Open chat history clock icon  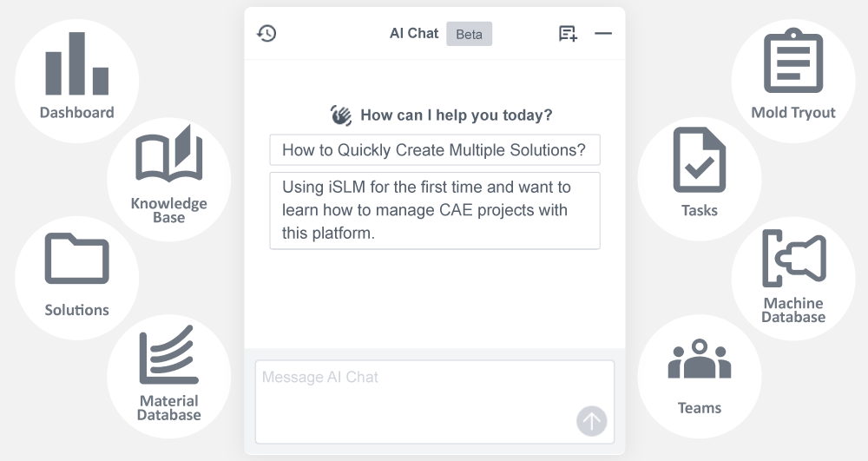266,34
